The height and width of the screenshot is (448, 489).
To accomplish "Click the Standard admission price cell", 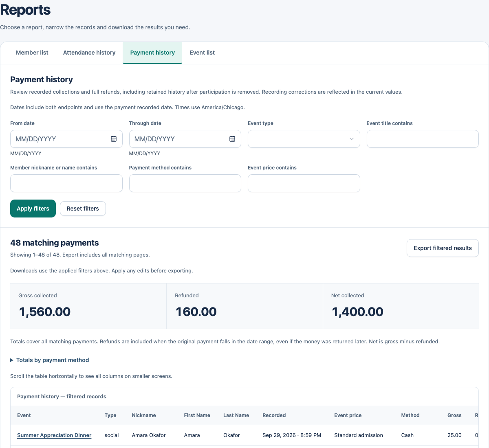I will pyautogui.click(x=359, y=435).
